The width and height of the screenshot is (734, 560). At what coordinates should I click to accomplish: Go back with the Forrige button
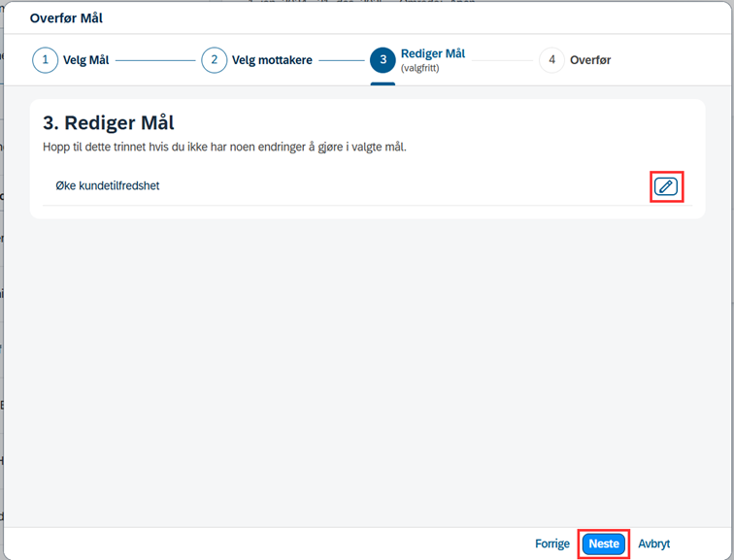point(552,544)
